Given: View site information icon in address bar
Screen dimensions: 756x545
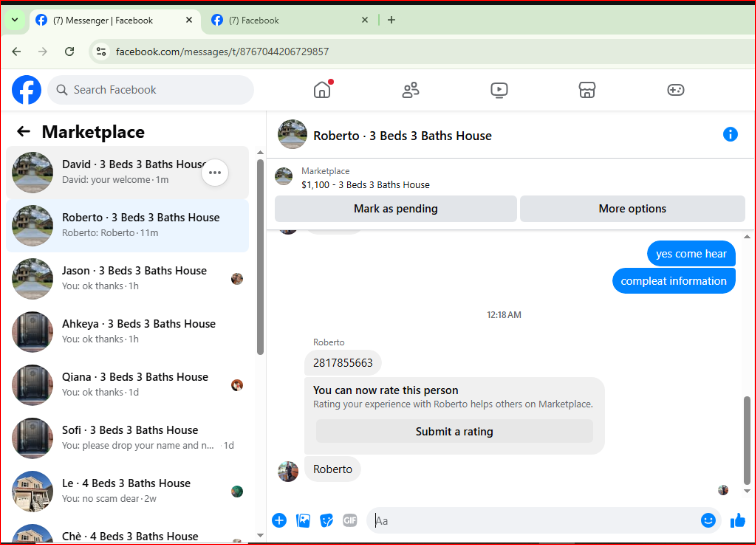Looking at the screenshot, I should (x=101, y=52).
